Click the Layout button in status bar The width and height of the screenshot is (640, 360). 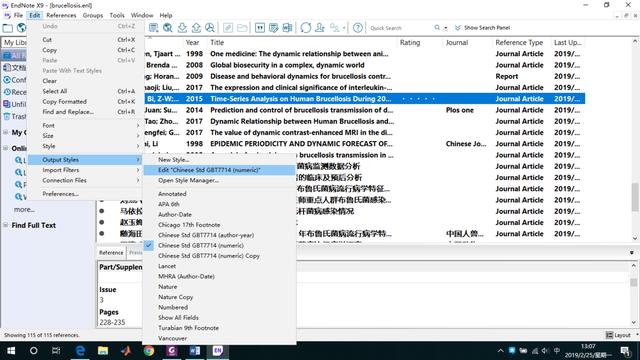pyautogui.click(x=618, y=335)
